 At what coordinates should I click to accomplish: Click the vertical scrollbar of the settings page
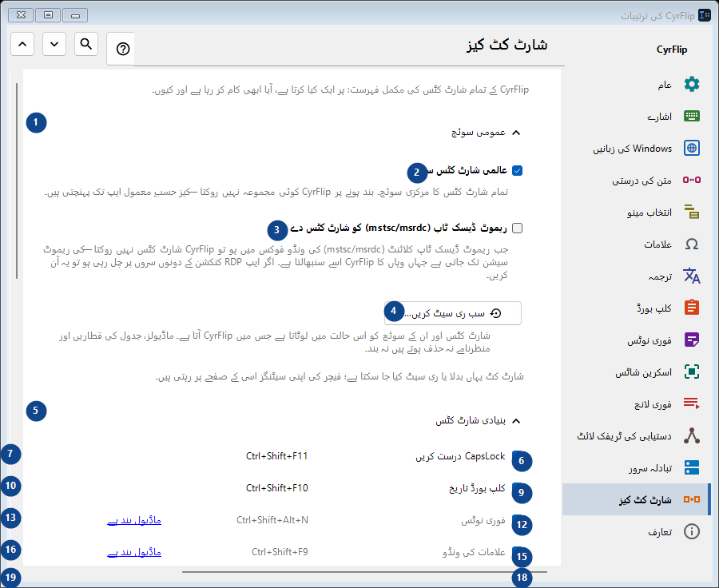[x=17, y=181]
